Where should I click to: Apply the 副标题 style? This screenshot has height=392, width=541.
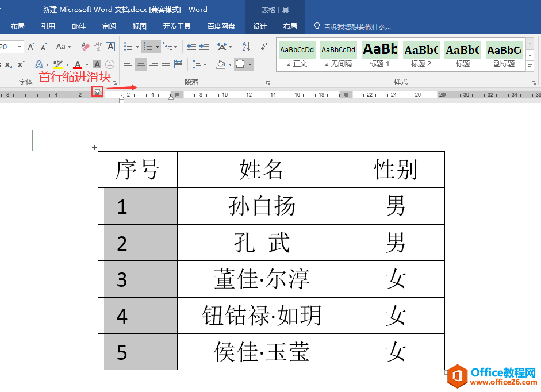pyautogui.click(x=504, y=55)
